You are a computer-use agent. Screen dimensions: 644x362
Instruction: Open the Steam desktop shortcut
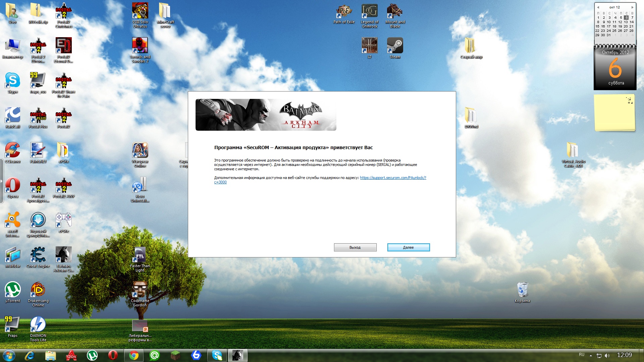(x=395, y=46)
